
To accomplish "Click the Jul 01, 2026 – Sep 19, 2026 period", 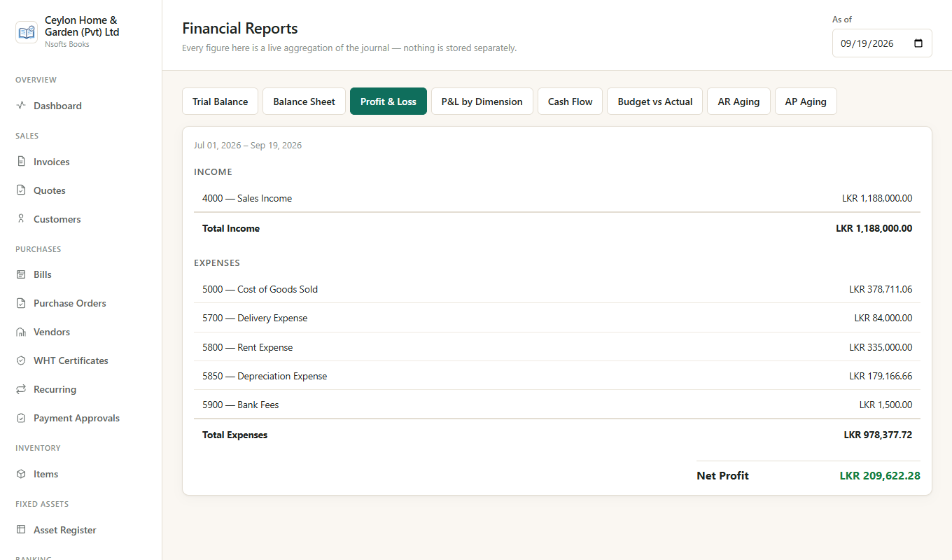I will (x=248, y=146).
